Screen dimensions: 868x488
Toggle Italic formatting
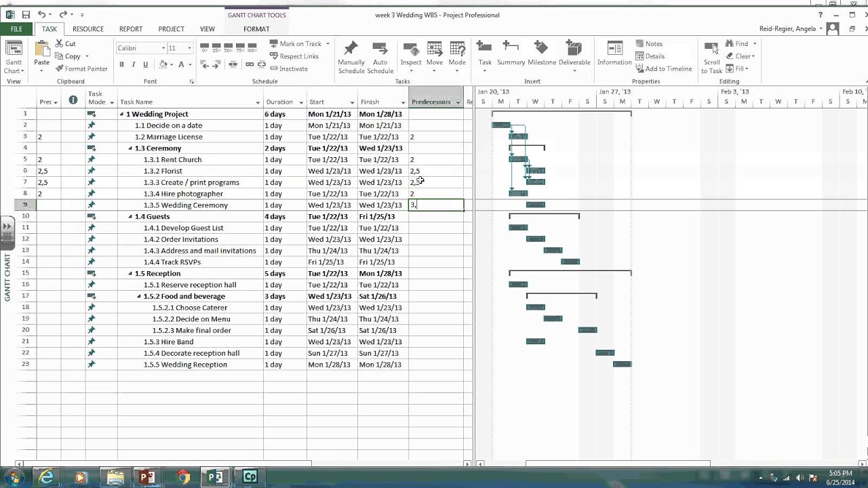coord(134,64)
